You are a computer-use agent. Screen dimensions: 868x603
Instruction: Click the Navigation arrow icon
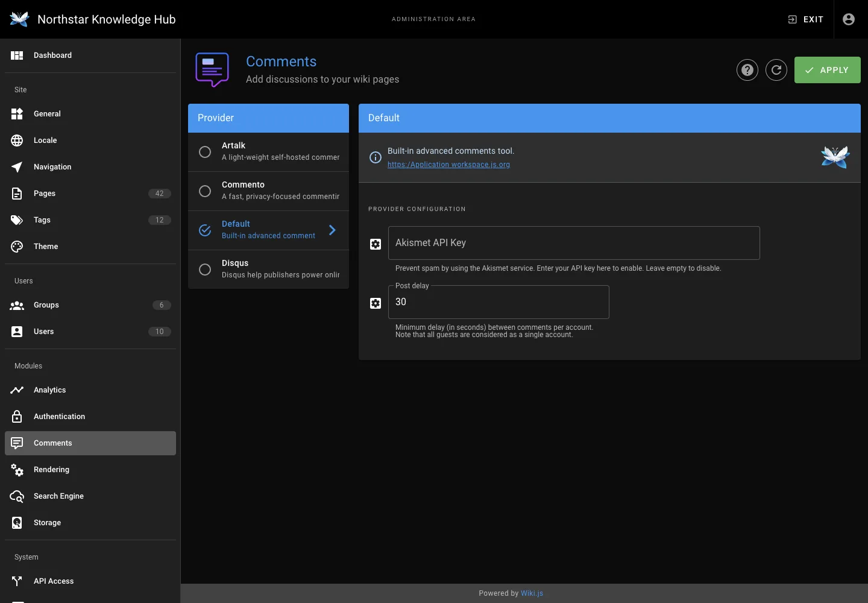click(x=17, y=167)
